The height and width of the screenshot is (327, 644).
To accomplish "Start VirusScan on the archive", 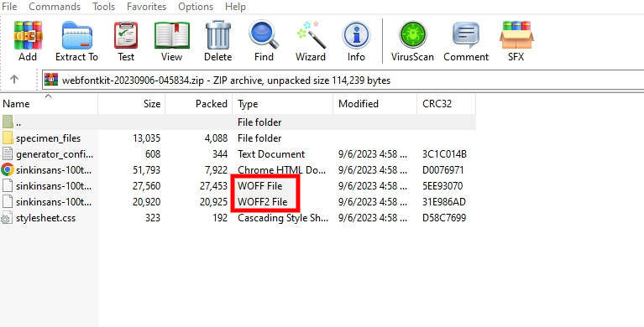I will [412, 41].
